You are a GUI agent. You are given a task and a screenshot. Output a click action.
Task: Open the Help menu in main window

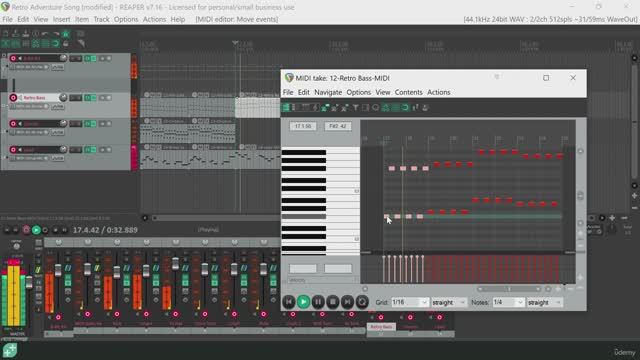[x=178, y=19]
